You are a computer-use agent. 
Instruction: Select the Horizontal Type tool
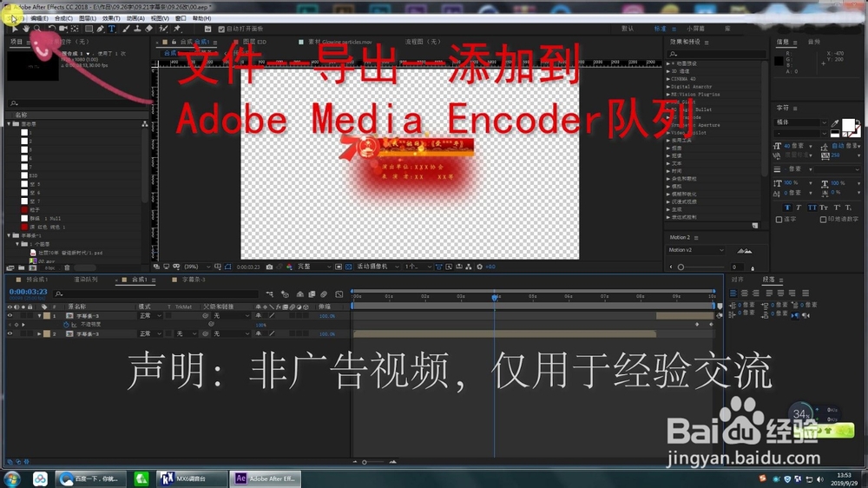[112, 29]
